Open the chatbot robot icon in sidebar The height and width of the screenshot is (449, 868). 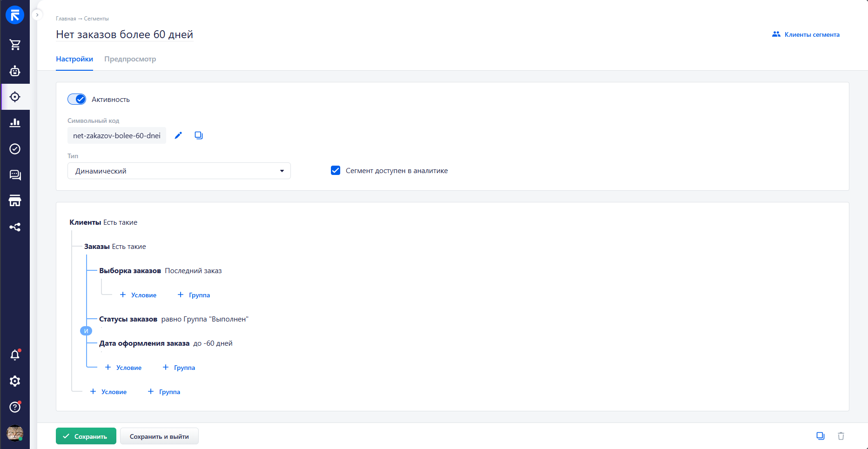coord(15,71)
